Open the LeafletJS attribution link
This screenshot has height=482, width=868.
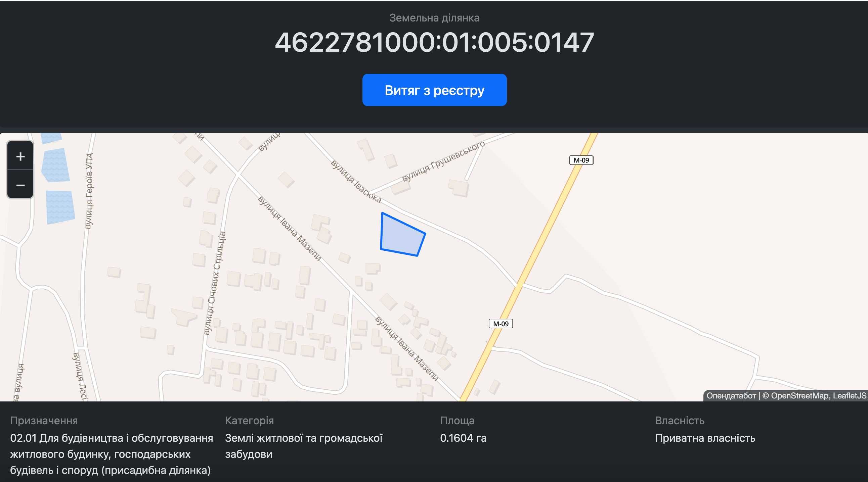pos(850,395)
